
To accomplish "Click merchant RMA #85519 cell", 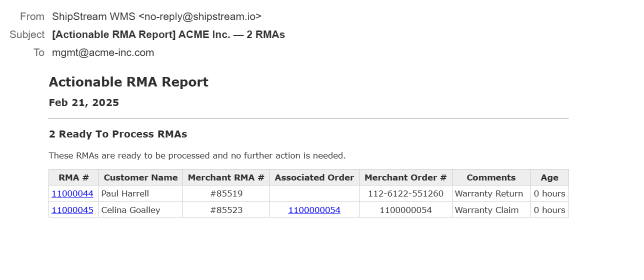I will click(x=226, y=193).
